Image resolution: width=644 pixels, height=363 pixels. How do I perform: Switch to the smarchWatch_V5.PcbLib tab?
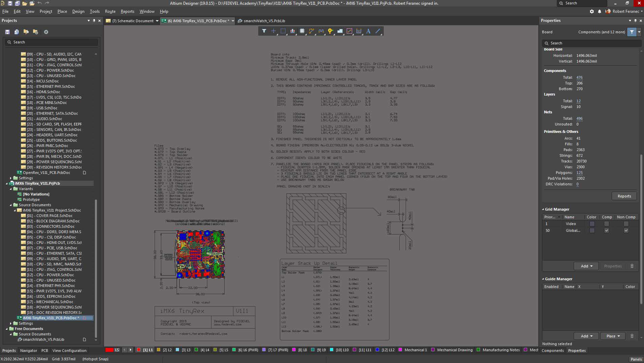pyautogui.click(x=264, y=21)
